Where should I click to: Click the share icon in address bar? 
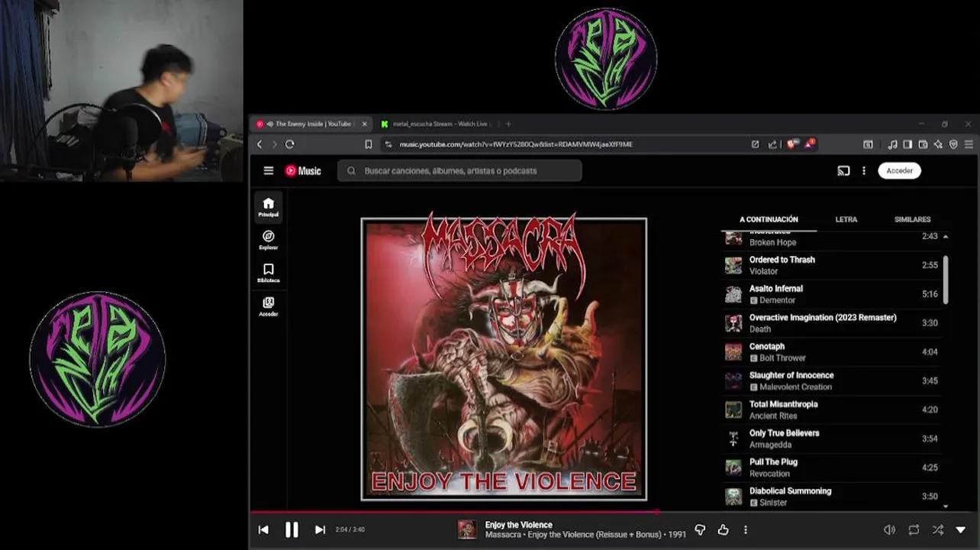point(772,144)
